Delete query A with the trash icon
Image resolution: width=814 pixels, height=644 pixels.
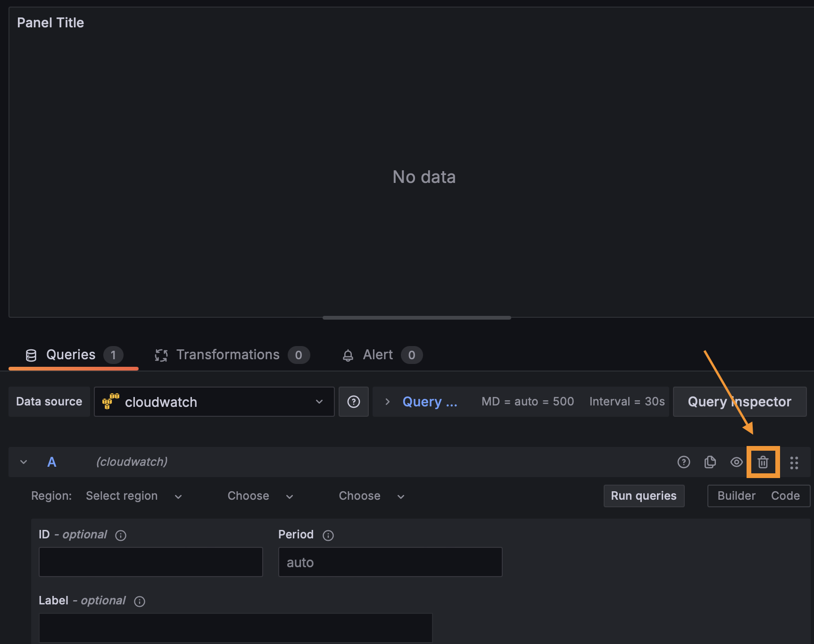click(x=763, y=462)
